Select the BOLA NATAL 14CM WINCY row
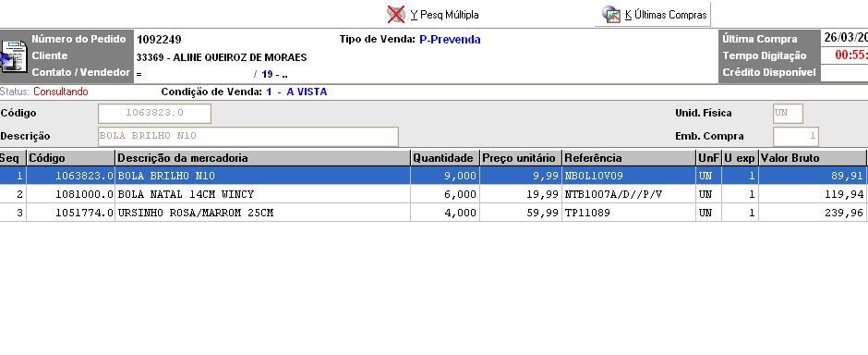This screenshot has width=868, height=355. [x=433, y=194]
